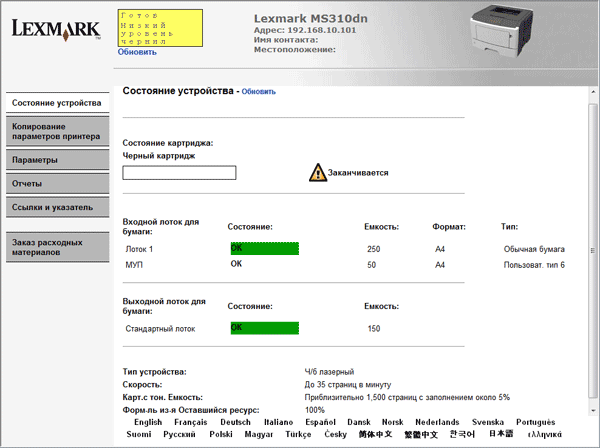The image size is (600, 448).
Task: Click the yellow printer status panel
Action: tap(160, 28)
